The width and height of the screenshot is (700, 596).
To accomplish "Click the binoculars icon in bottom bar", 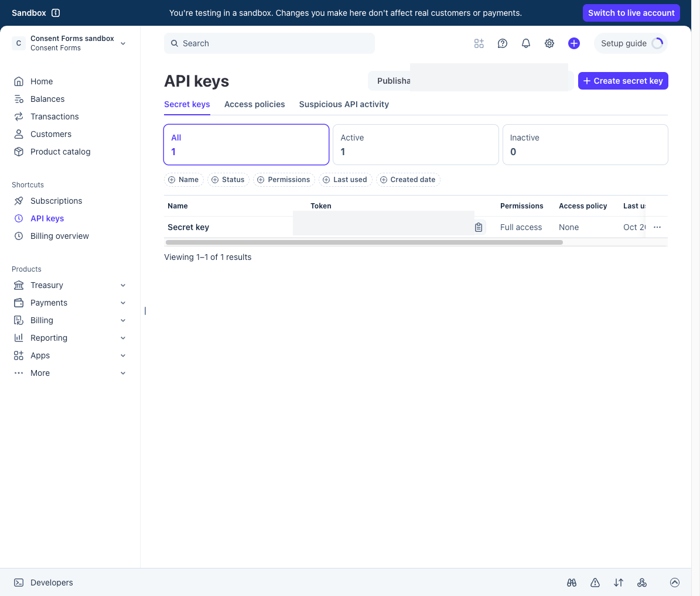I will tap(572, 583).
